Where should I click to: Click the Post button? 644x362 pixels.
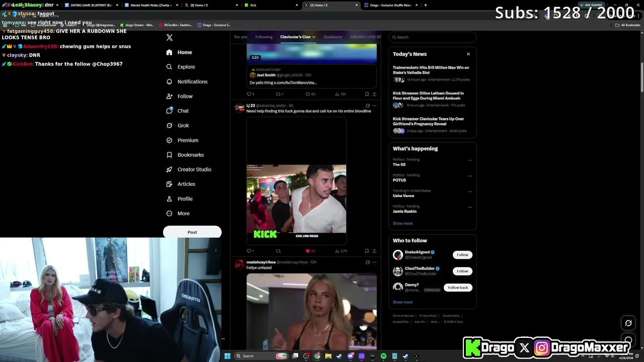coord(192,232)
